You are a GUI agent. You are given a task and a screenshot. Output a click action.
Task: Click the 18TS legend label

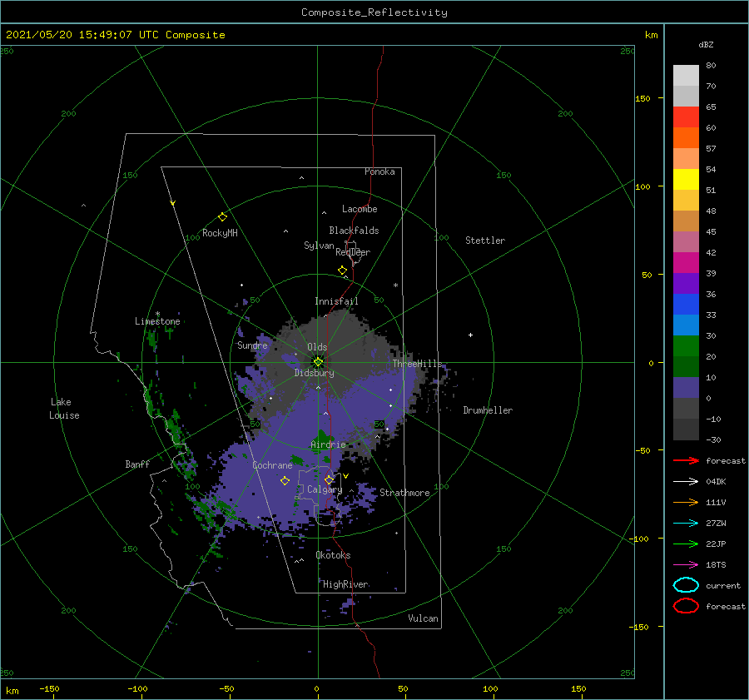coord(716,565)
